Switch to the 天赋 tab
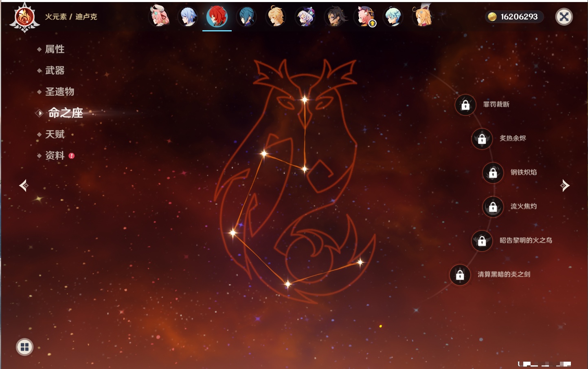The height and width of the screenshot is (369, 588). click(55, 134)
